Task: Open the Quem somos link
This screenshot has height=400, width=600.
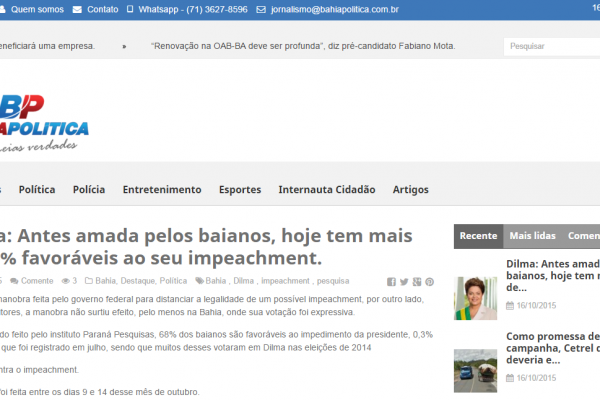Action: click(x=33, y=9)
